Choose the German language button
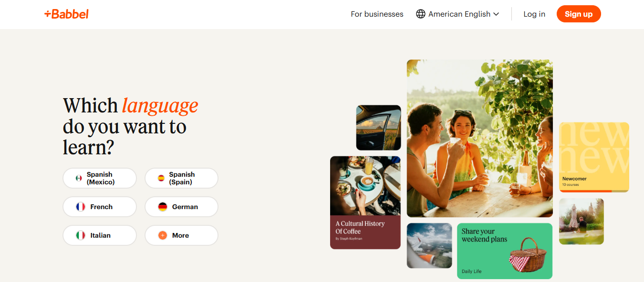 tap(181, 207)
